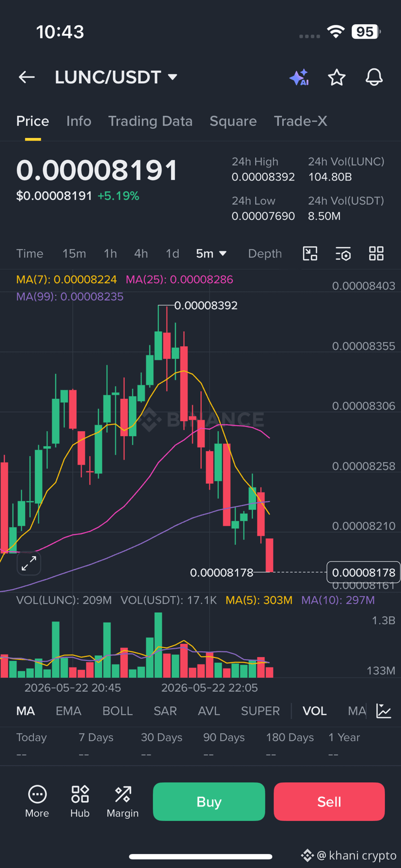This screenshot has width=401, height=868.
Task: Tap the current price 0.00008191
Action: click(97, 170)
